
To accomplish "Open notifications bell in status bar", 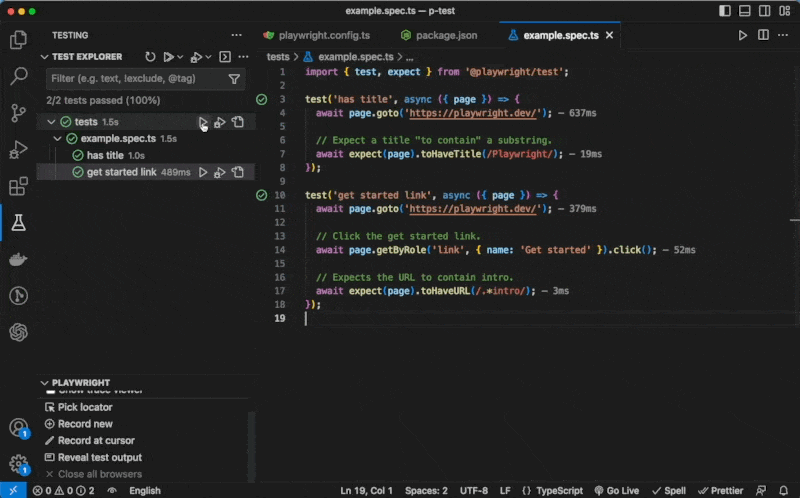I will tap(783, 490).
